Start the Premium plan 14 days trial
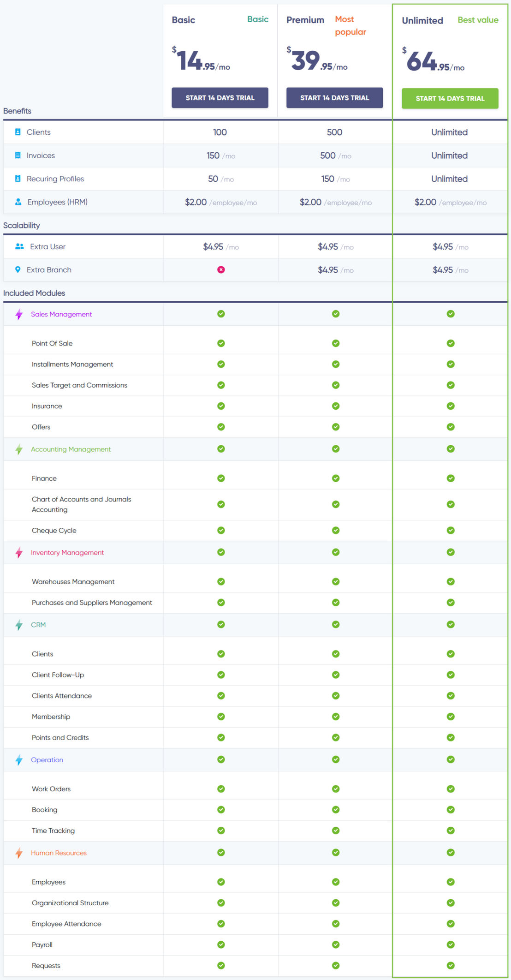511x980 pixels. [335, 98]
